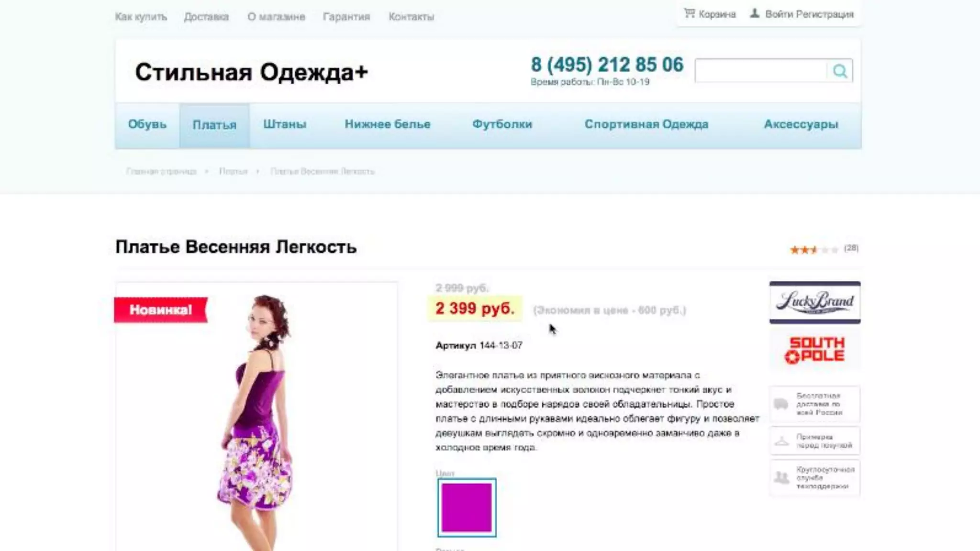This screenshot has width=980, height=551.
Task: Click the star rating
Action: 814,249
